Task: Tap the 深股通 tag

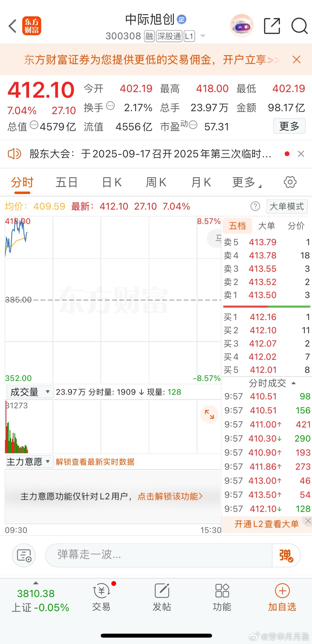Action: click(169, 36)
